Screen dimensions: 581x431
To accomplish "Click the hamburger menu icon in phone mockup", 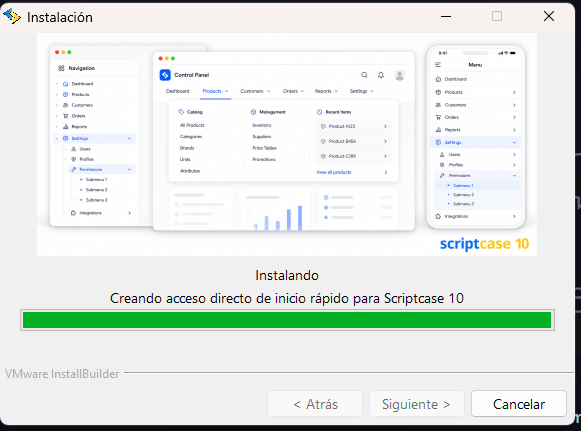I will [438, 65].
